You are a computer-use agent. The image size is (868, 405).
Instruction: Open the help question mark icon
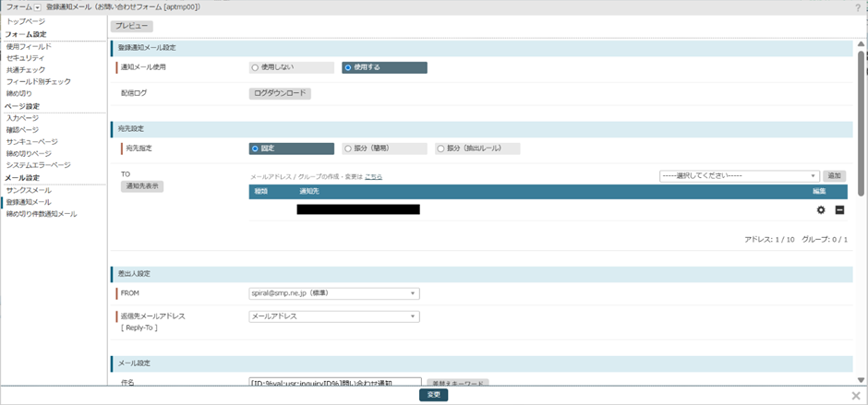[858, 7]
